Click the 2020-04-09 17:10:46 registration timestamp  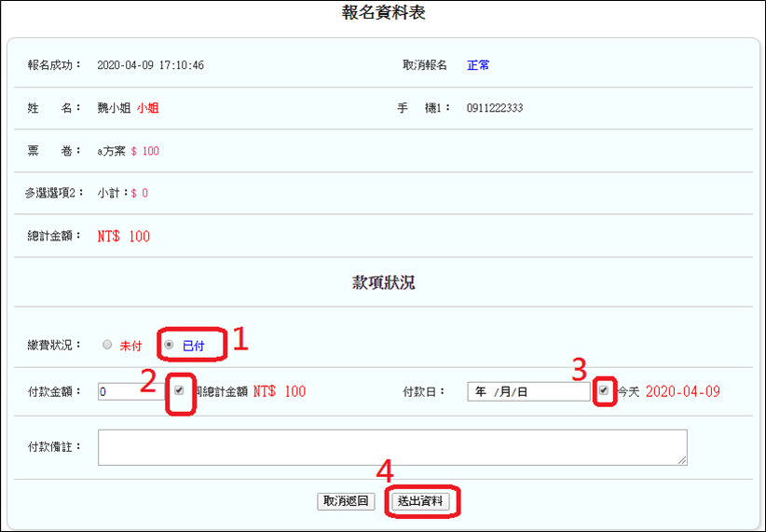[x=151, y=65]
